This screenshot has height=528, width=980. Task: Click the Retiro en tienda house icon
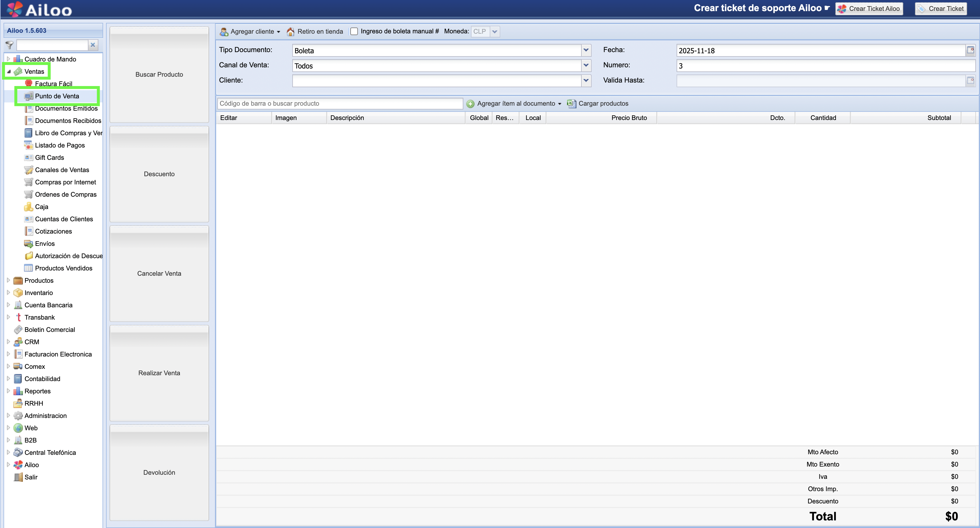click(290, 32)
